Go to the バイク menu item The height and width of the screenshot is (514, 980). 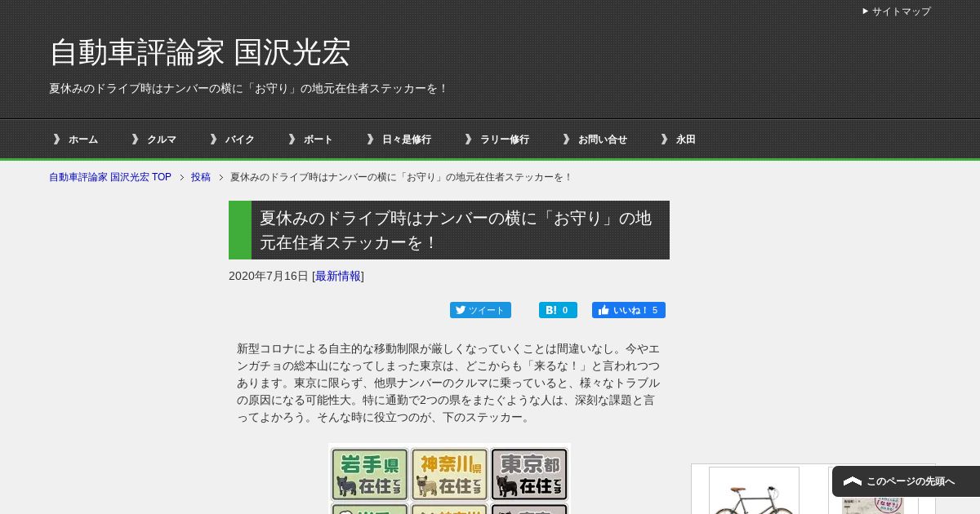point(240,140)
